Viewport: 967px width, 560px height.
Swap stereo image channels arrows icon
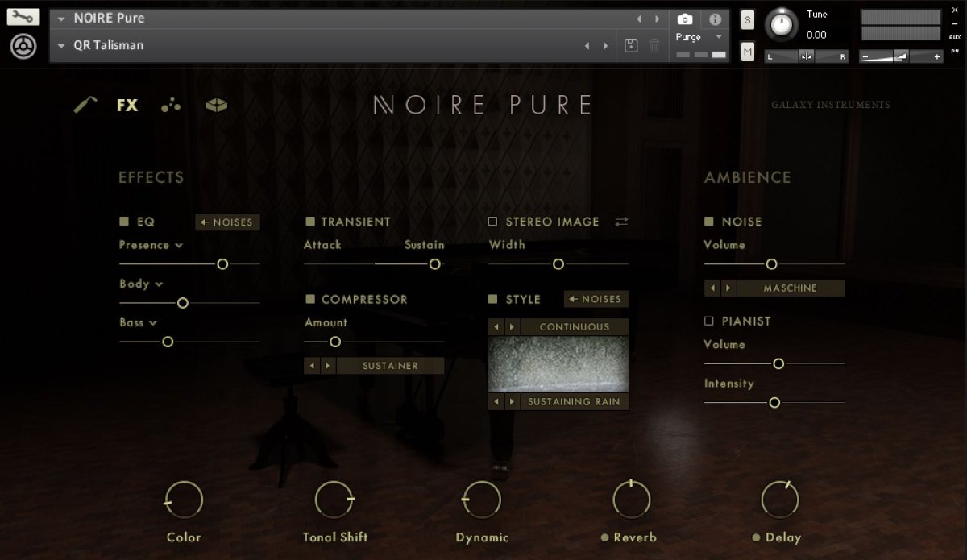pyautogui.click(x=621, y=222)
